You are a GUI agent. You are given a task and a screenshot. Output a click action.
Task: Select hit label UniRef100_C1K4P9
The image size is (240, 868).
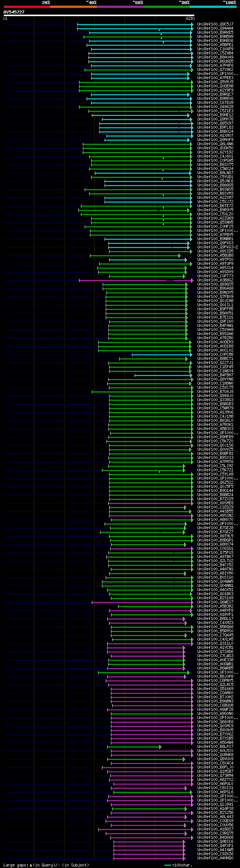215,49
